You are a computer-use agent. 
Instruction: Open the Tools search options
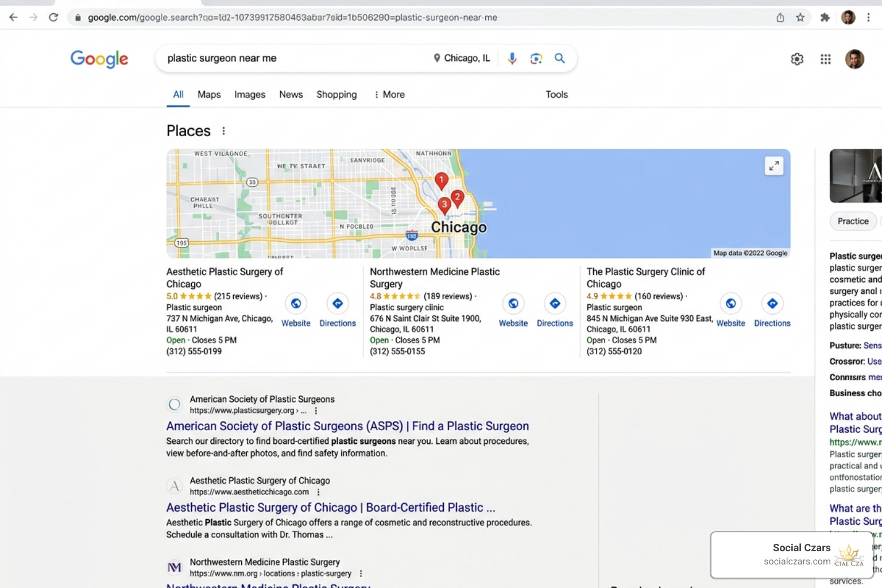556,95
